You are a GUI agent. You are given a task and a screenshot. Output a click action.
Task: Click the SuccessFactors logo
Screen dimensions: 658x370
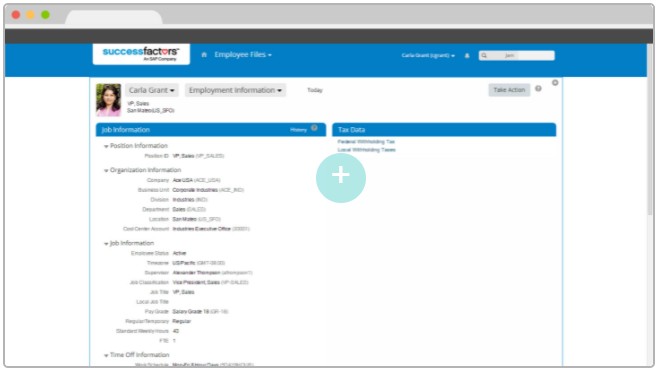[x=141, y=54]
